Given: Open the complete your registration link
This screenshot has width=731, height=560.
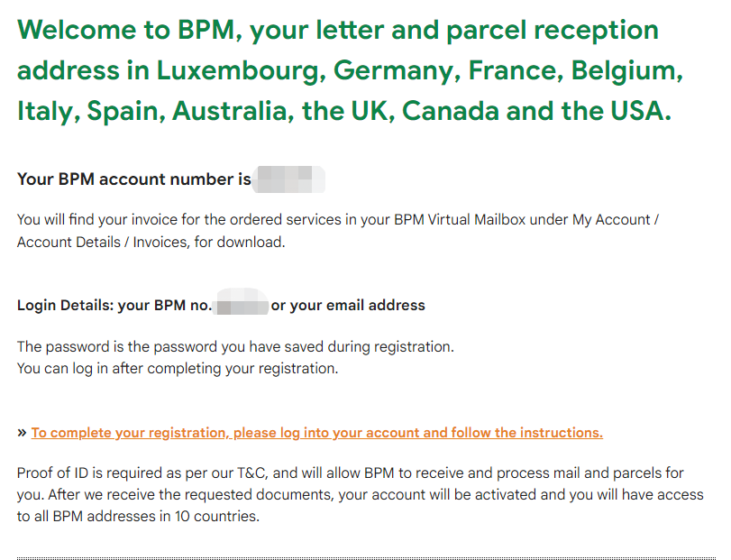Looking at the screenshot, I should 317,433.
